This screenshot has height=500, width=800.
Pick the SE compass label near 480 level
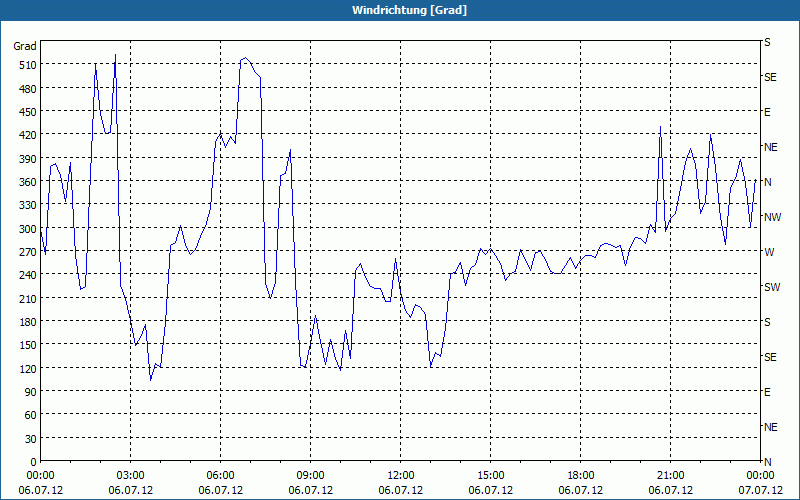770,78
